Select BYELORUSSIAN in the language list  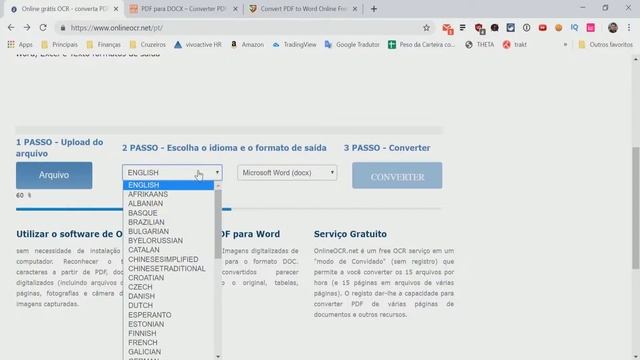(x=168, y=241)
